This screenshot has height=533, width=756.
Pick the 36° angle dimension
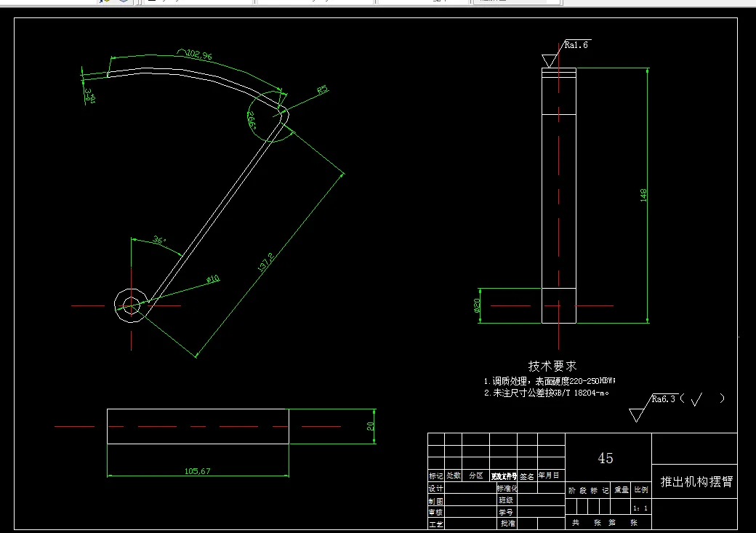(160, 240)
